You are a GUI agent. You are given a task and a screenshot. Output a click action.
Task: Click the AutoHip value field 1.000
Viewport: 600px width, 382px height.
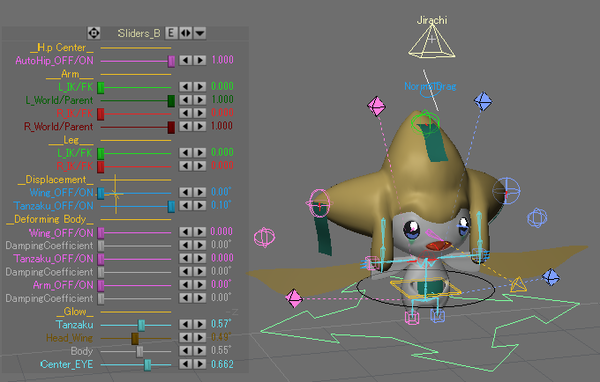[222, 60]
